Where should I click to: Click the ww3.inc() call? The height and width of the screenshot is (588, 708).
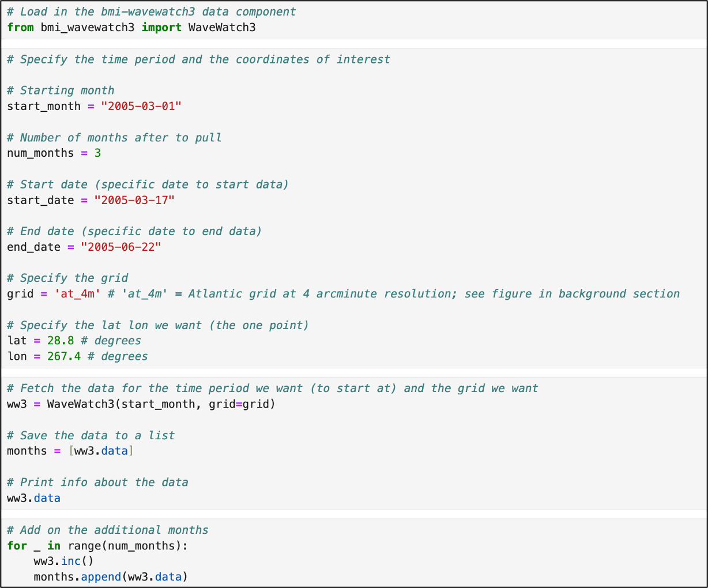point(63,561)
